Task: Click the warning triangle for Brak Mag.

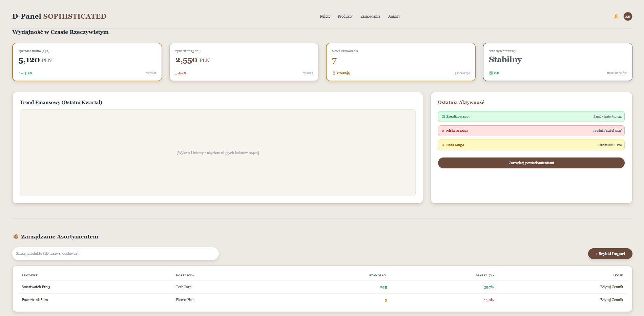Action: (443, 145)
